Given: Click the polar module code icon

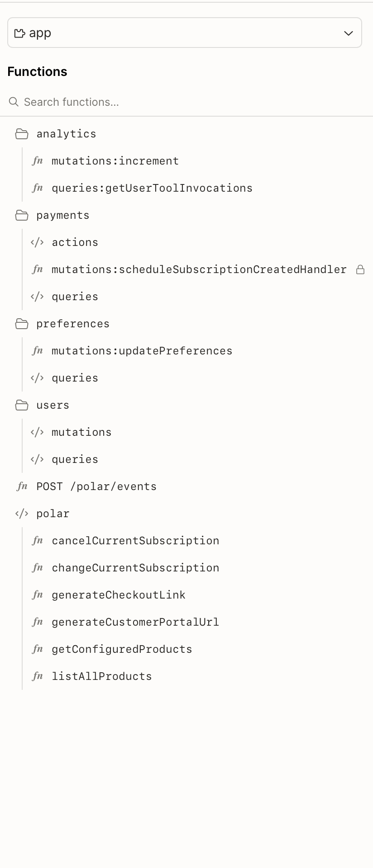Looking at the screenshot, I should tap(21, 514).
